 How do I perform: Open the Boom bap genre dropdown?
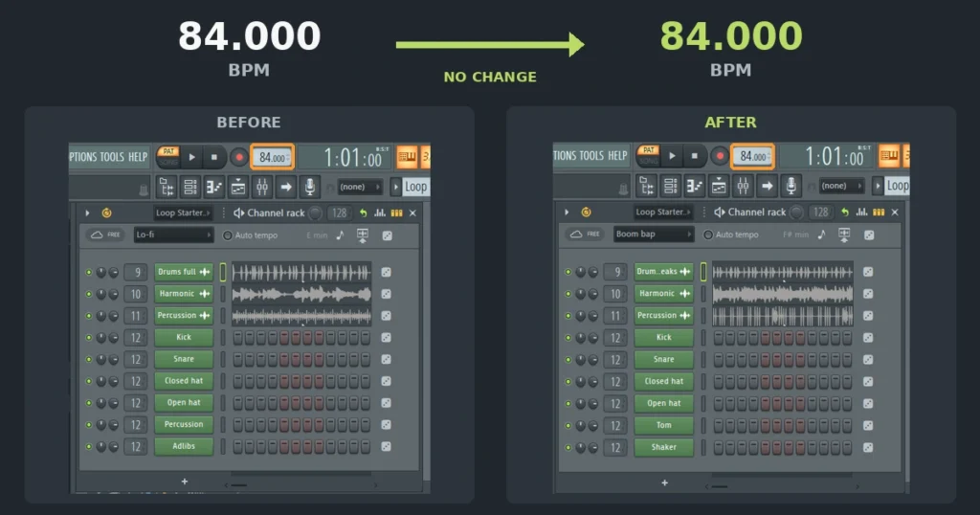click(654, 235)
